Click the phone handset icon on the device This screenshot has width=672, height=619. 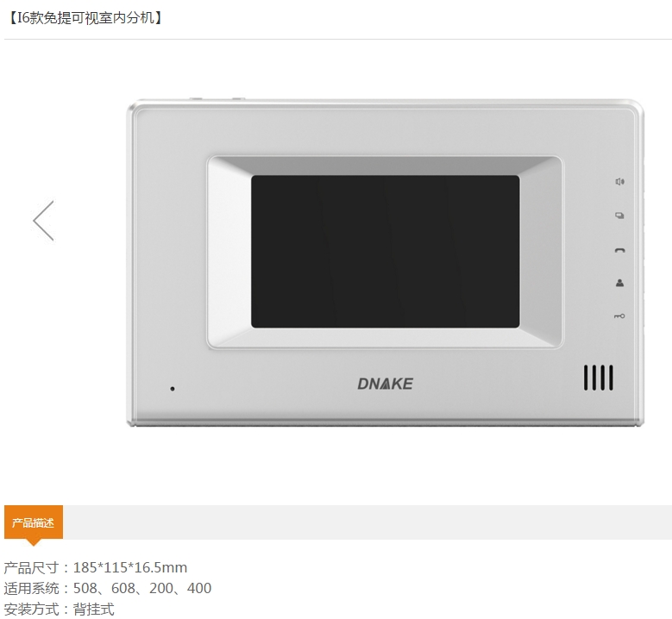(619, 250)
